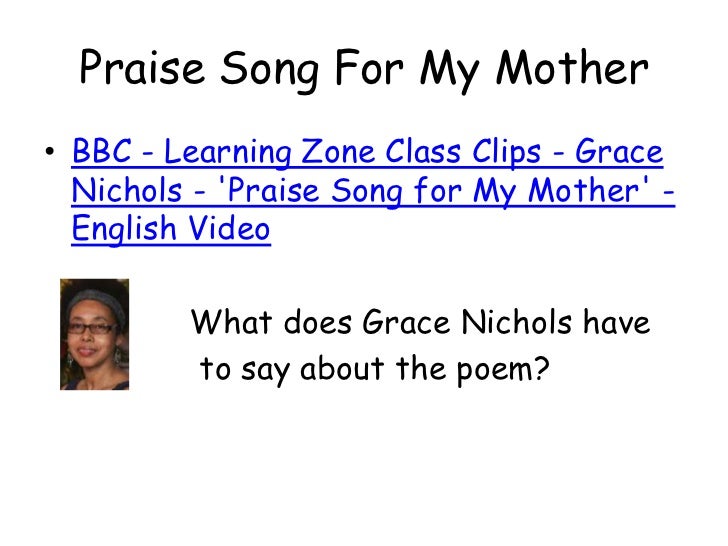Viewport: 728px width, 546px height.
Task: Click the slide title "Praise Song For My Mother"
Action: click(x=364, y=70)
